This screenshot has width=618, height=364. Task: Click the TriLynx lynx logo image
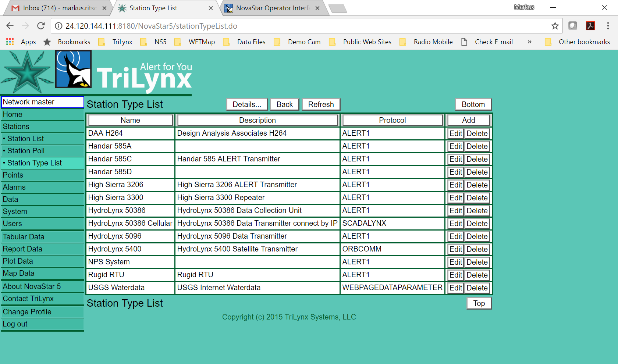click(73, 69)
